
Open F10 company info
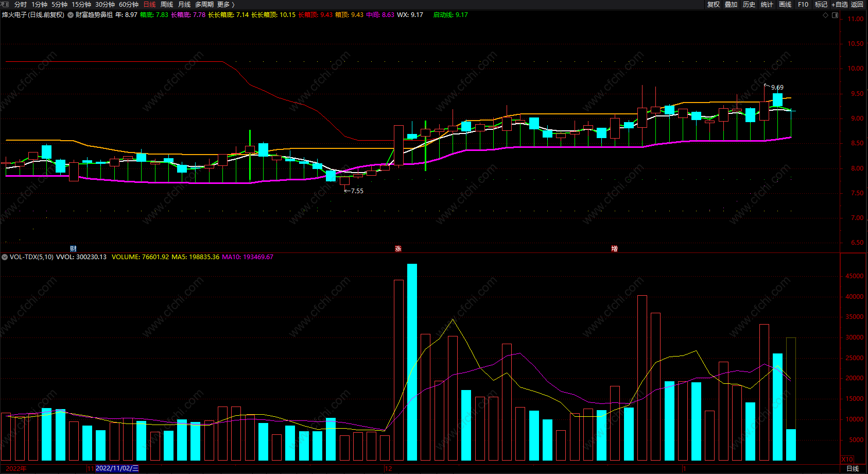[803, 4]
